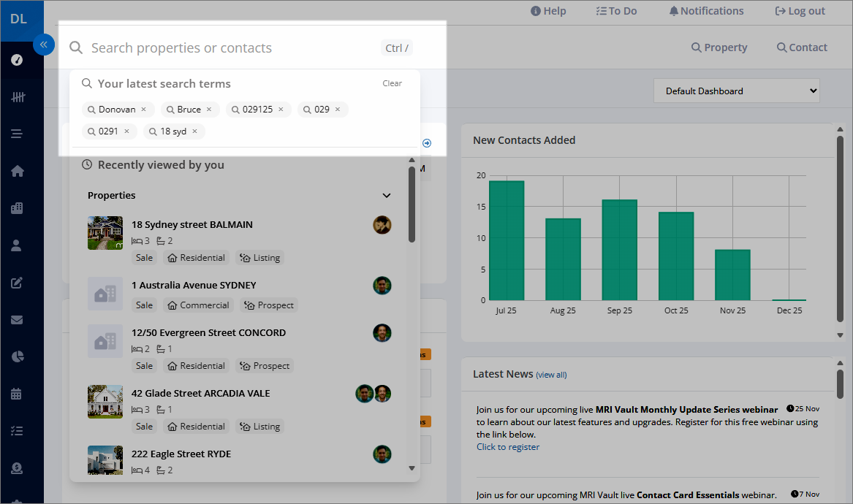The image size is (853, 504).
Task: Open the pie chart reports icon
Action: pos(18,356)
